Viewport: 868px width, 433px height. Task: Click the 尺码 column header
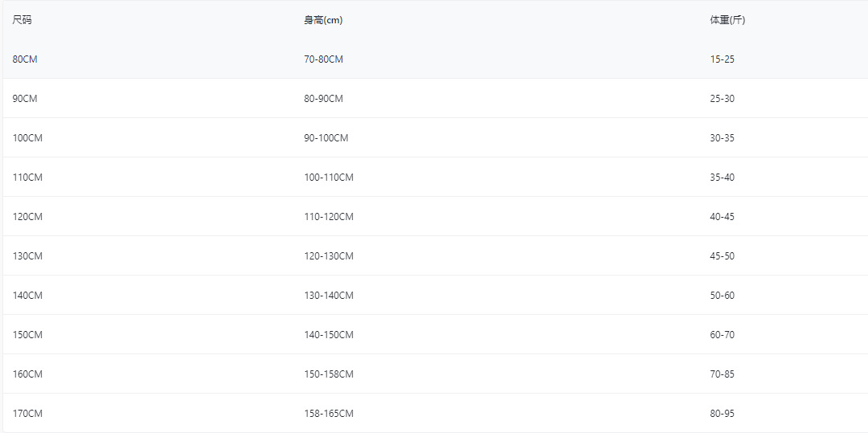(22, 20)
